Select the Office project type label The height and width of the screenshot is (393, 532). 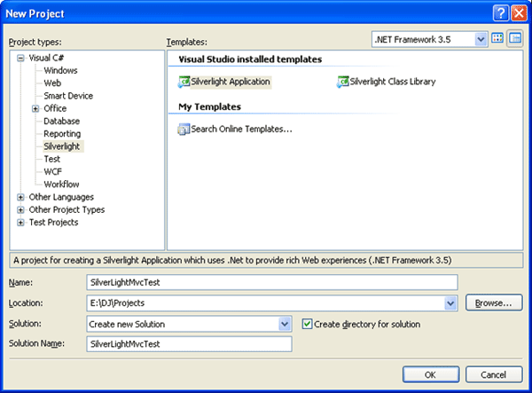pyautogui.click(x=55, y=108)
